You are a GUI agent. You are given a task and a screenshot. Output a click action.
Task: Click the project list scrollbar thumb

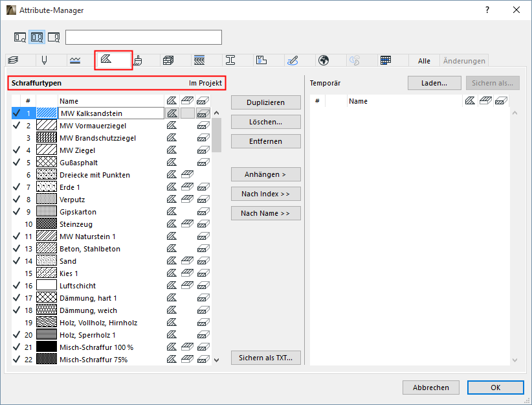tap(216, 135)
